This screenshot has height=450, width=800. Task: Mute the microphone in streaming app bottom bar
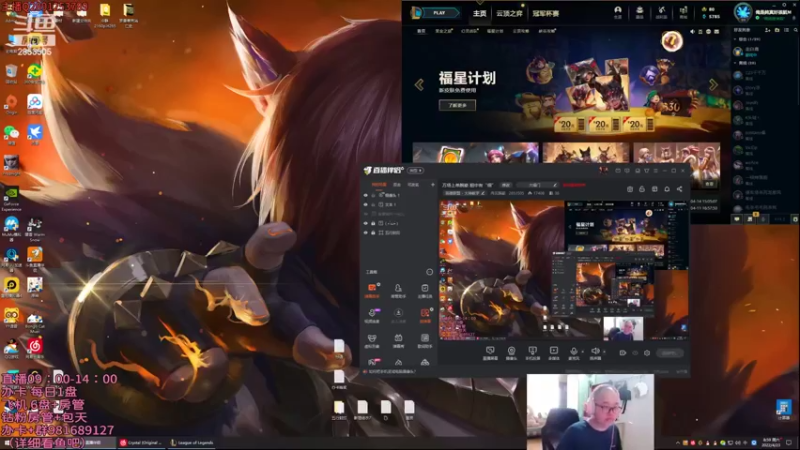(x=573, y=351)
